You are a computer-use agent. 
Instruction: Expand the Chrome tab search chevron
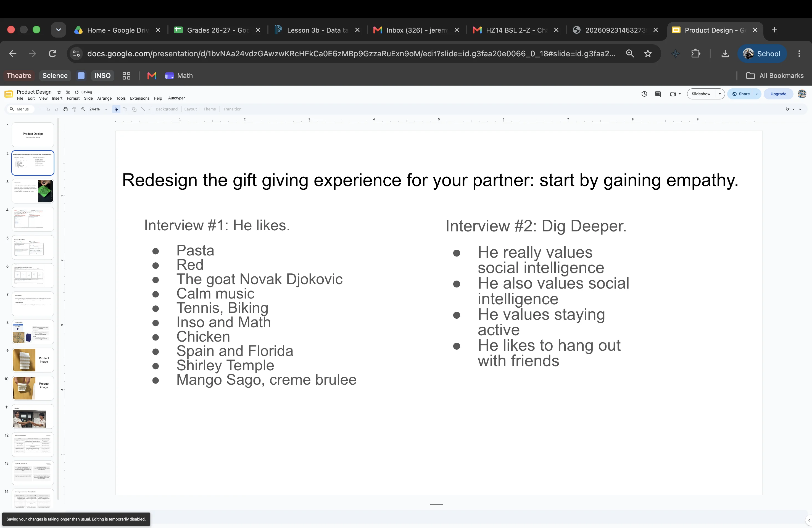tap(58, 30)
